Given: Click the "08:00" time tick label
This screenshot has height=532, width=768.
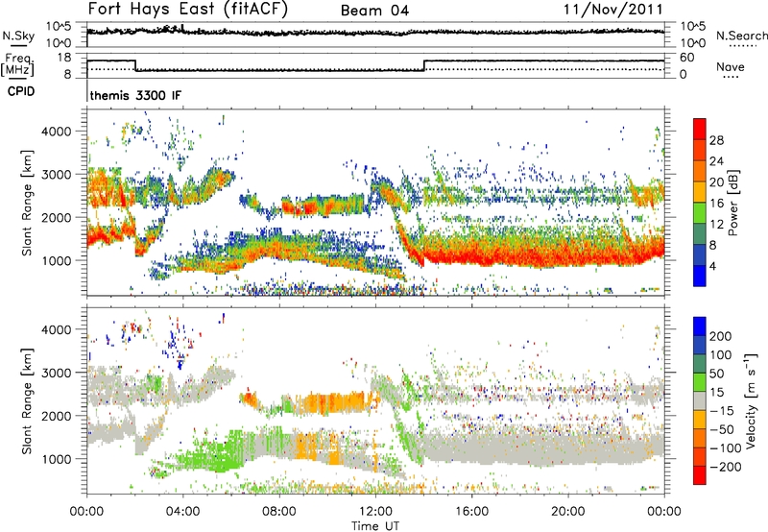Looking at the screenshot, I should [278, 512].
